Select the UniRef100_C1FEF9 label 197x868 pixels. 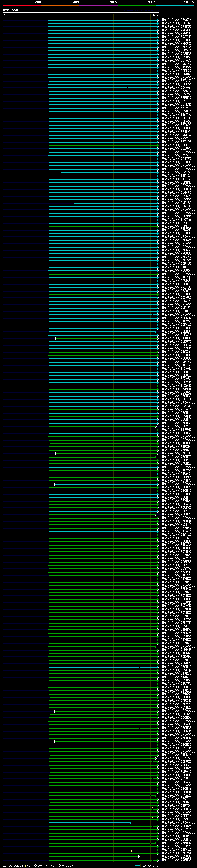click(x=177, y=145)
